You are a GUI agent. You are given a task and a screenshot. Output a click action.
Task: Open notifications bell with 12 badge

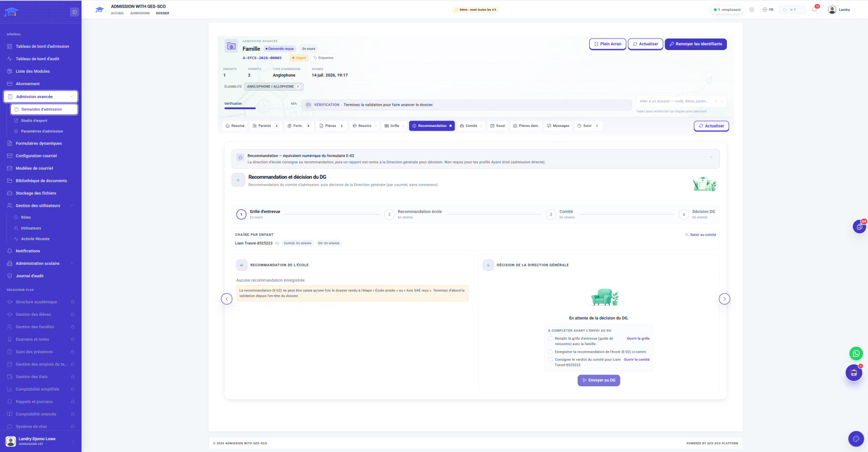tap(814, 9)
